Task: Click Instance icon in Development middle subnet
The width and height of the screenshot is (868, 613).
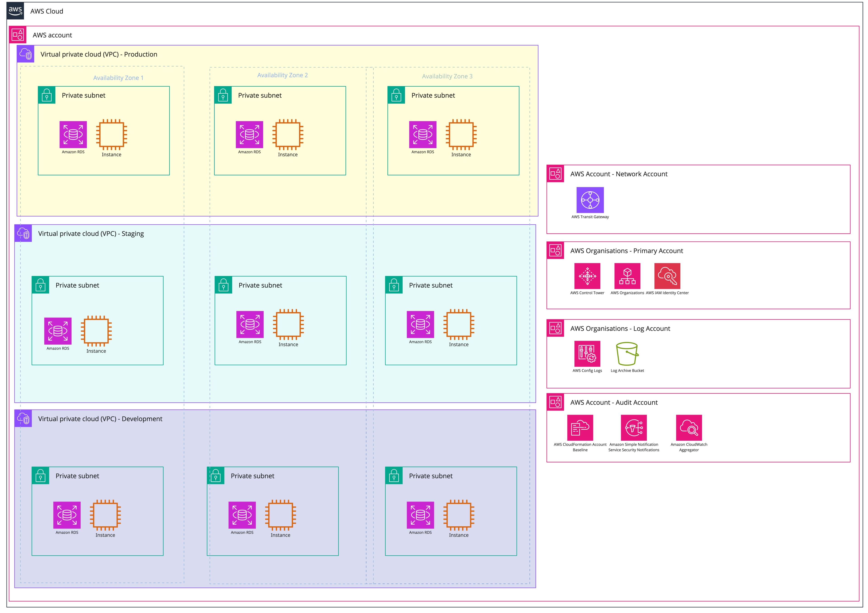Action: [x=281, y=515]
